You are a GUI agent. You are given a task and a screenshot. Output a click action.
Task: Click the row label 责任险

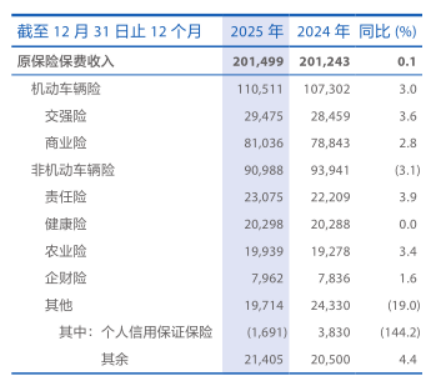[x=66, y=197]
